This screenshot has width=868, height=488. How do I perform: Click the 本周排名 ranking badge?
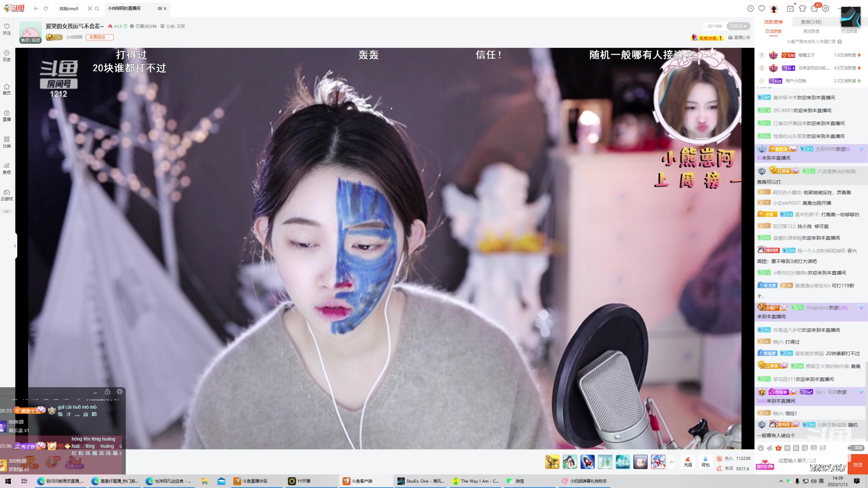(99, 37)
